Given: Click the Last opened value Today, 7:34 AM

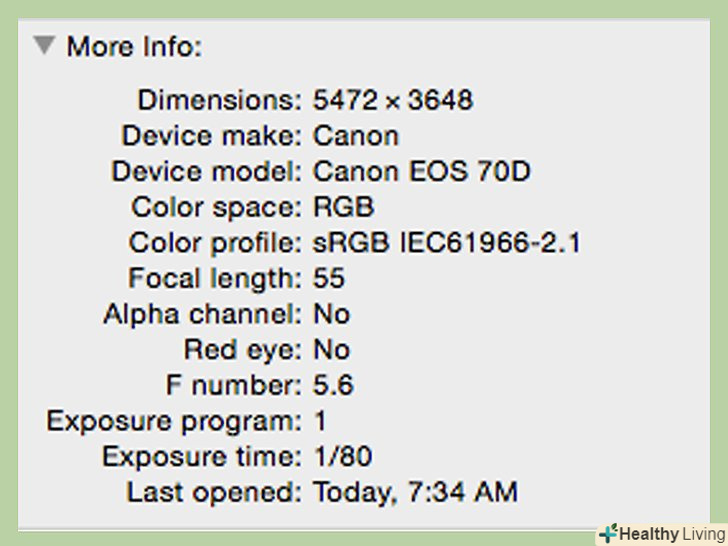Looking at the screenshot, I should pos(415,492).
